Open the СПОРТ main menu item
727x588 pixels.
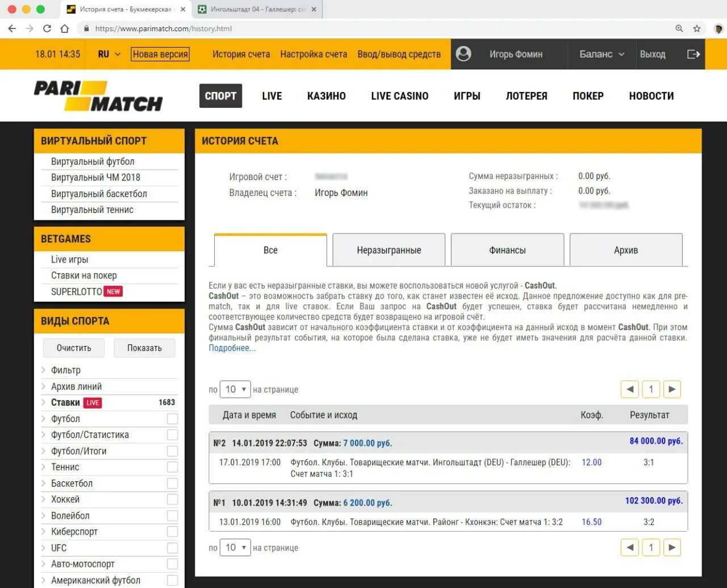pos(221,95)
